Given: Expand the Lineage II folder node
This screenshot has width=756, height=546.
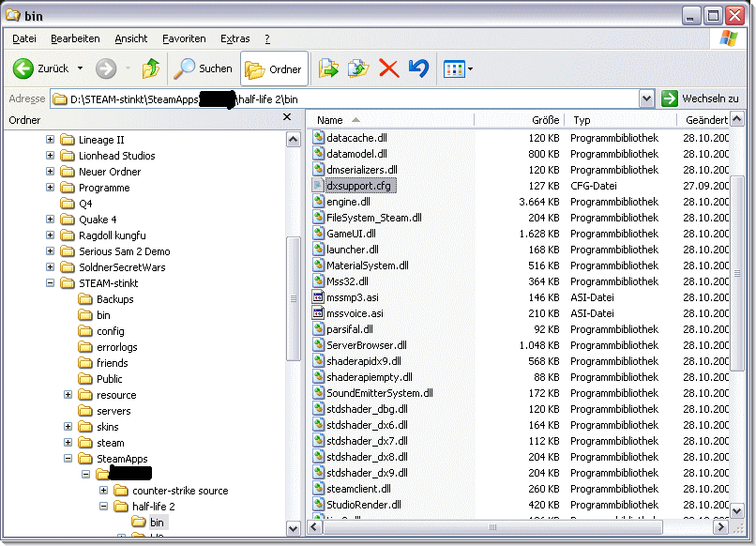Looking at the screenshot, I should coord(50,140).
